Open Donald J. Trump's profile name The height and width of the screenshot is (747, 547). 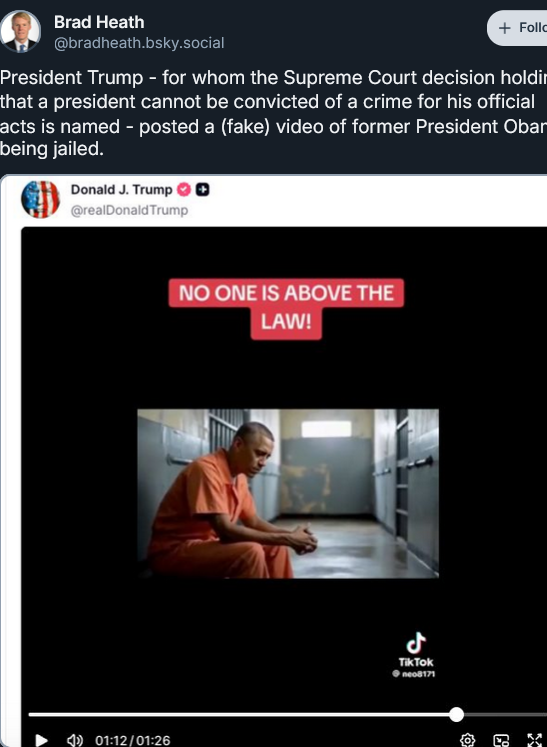(x=122, y=190)
